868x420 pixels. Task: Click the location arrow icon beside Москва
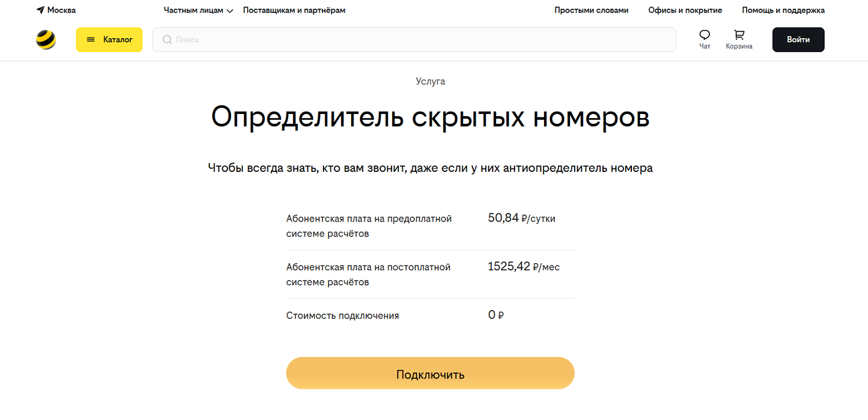41,10
